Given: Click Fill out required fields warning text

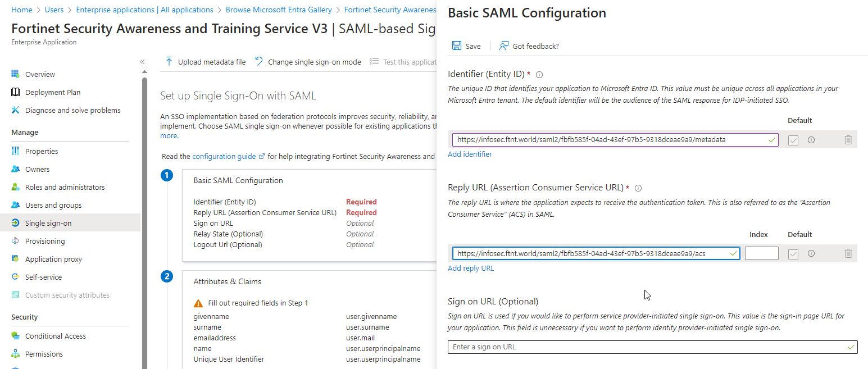Looking at the screenshot, I should point(258,303).
